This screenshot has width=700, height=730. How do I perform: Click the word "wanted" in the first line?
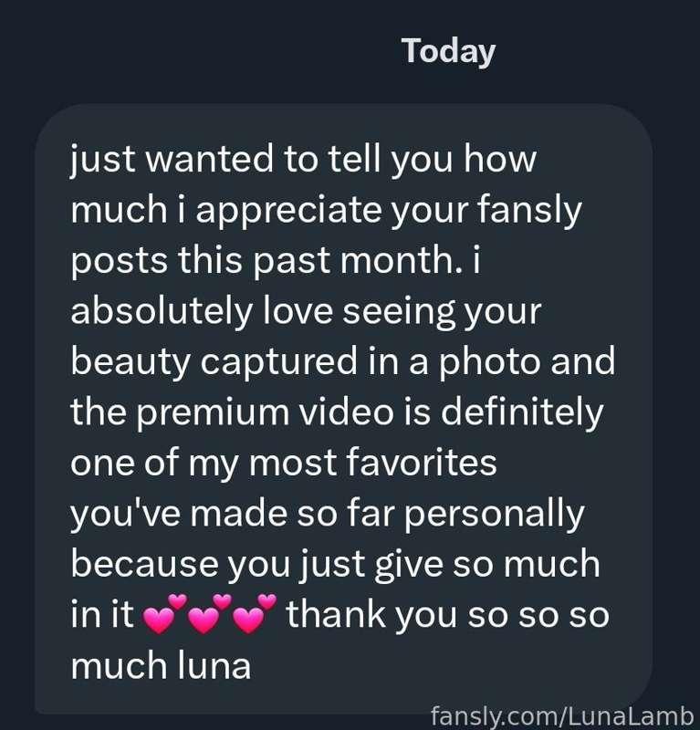click(209, 159)
